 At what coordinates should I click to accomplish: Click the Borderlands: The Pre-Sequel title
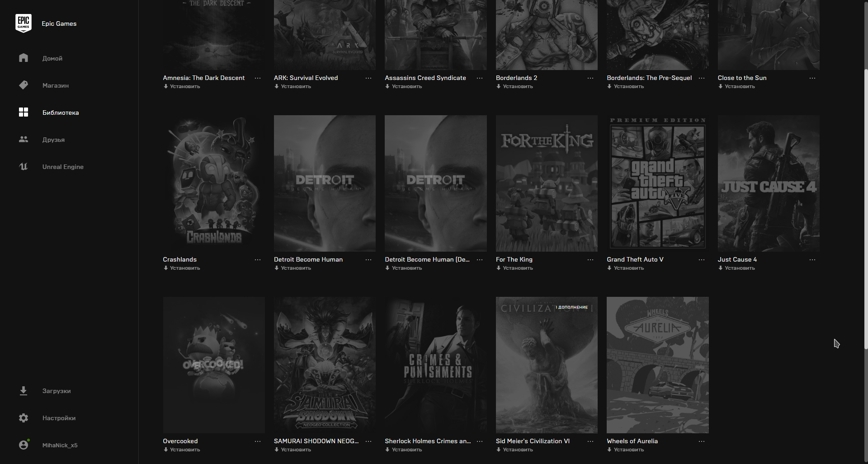pos(649,78)
